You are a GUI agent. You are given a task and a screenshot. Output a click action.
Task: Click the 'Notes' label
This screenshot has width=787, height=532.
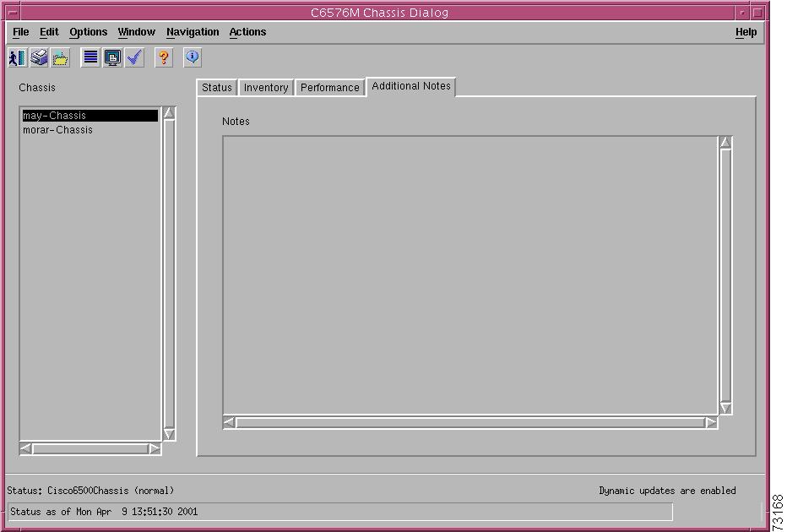tap(236, 122)
